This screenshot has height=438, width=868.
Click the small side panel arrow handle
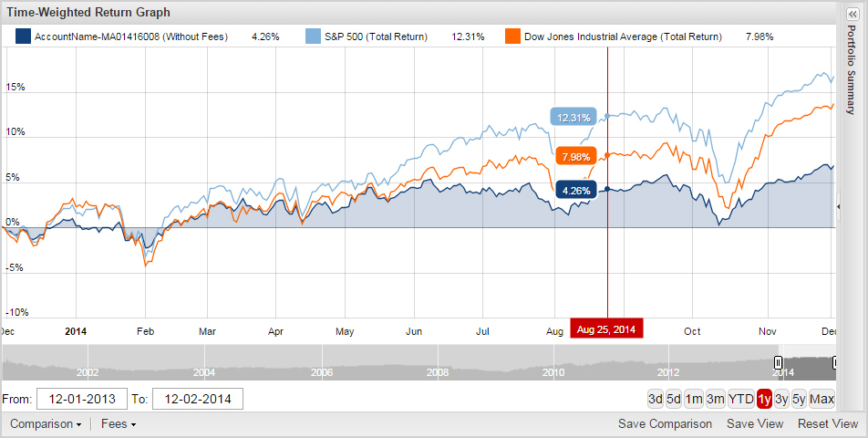pyautogui.click(x=839, y=206)
